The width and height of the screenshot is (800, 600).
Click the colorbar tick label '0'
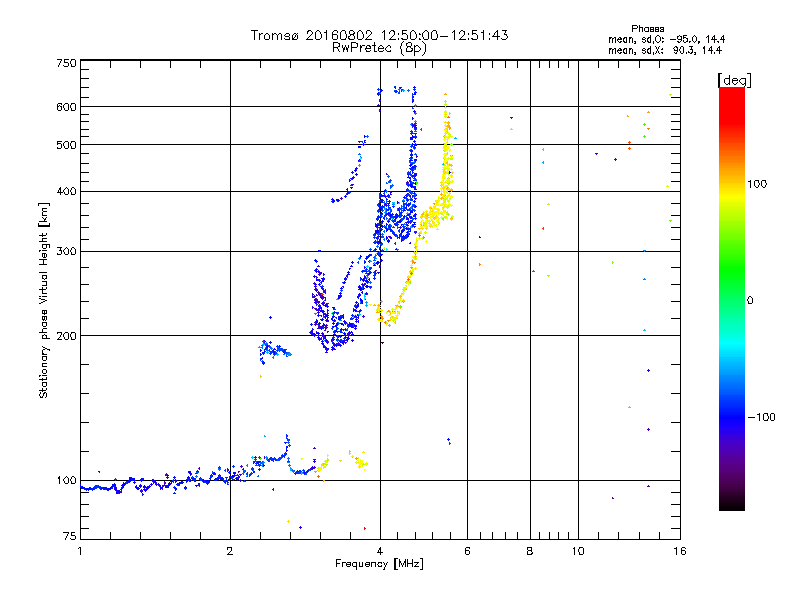750,301
